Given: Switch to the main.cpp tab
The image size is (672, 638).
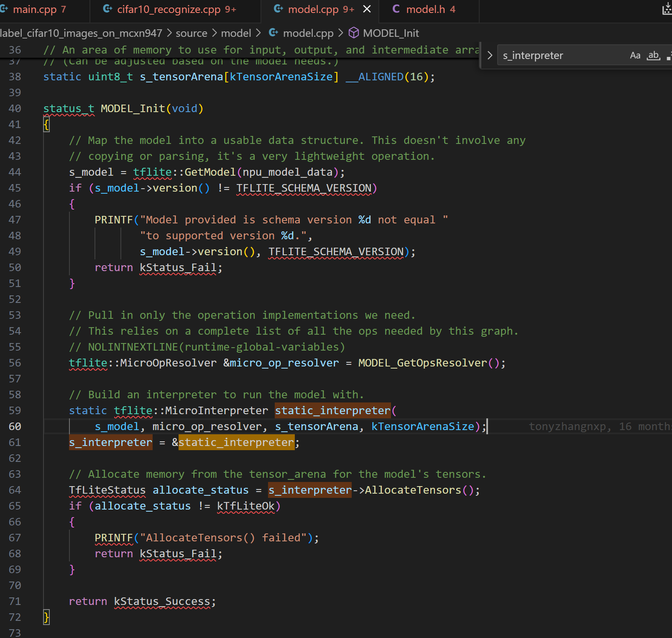Looking at the screenshot, I should click(40, 9).
